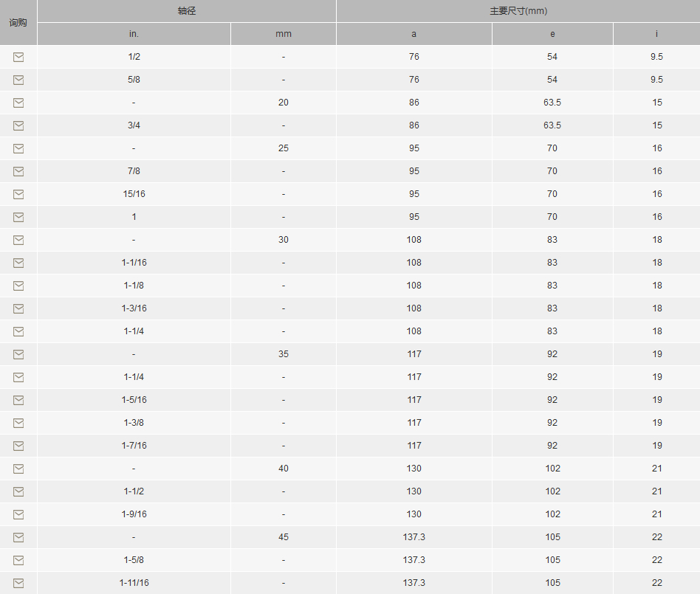
Task: Select inquiry icon for 40 mm shaft row
Action: 18,469
